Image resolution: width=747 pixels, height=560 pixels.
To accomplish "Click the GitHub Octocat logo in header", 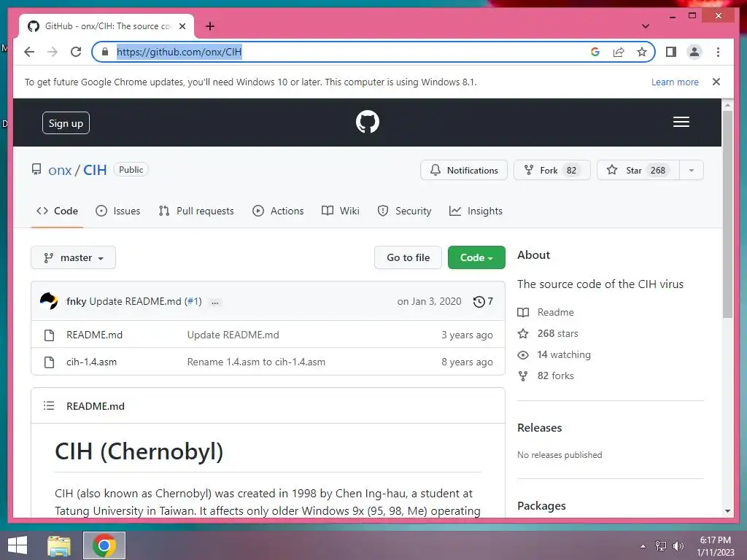I will [368, 122].
